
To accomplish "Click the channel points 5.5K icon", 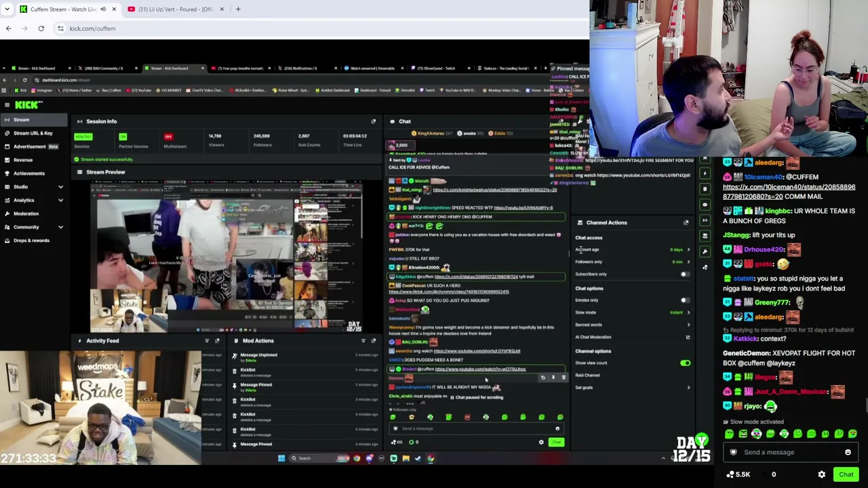I will click(730, 474).
